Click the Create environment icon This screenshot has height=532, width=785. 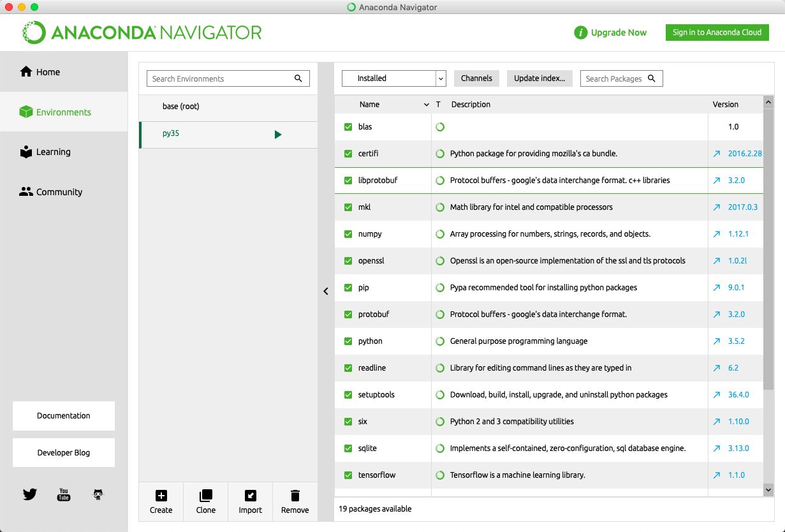pyautogui.click(x=161, y=496)
